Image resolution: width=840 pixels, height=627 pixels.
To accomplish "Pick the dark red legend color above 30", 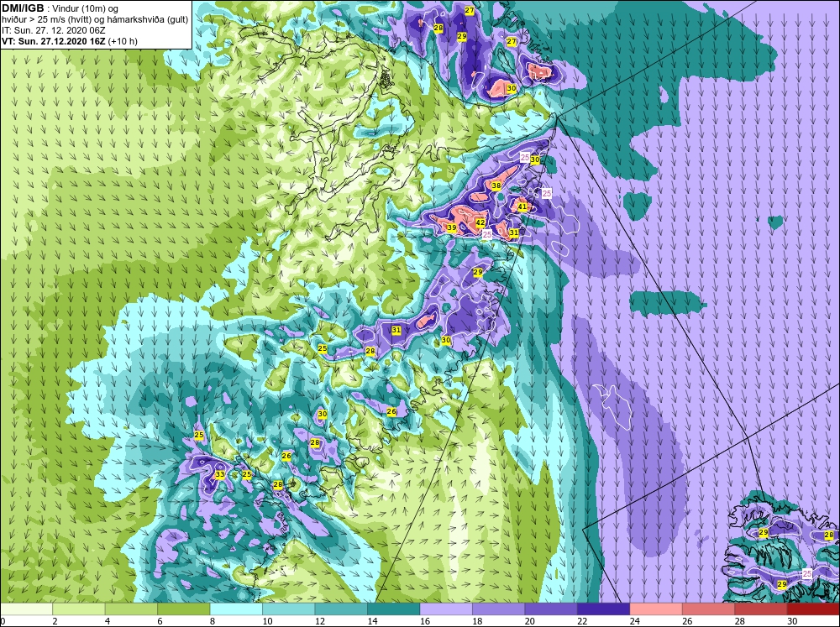I will (x=813, y=609).
